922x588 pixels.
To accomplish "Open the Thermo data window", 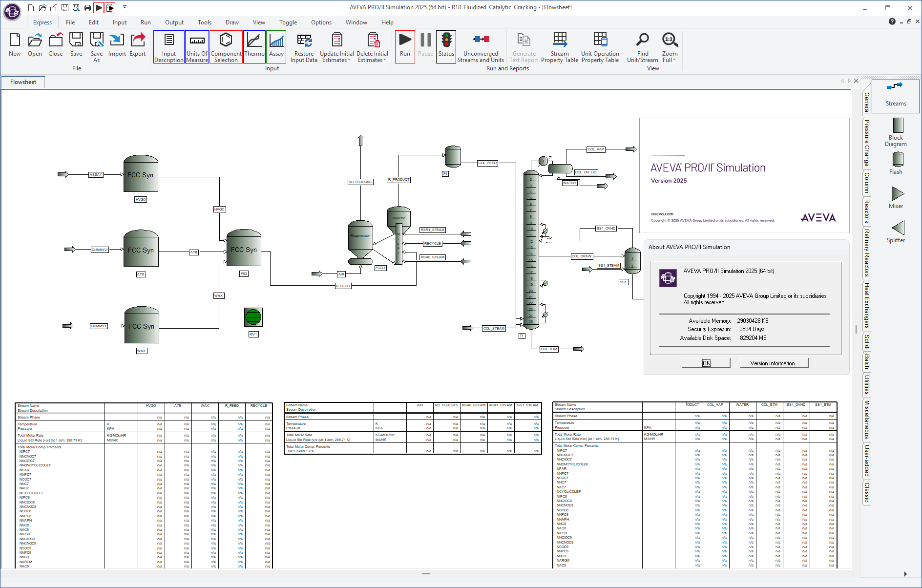I will (x=254, y=46).
